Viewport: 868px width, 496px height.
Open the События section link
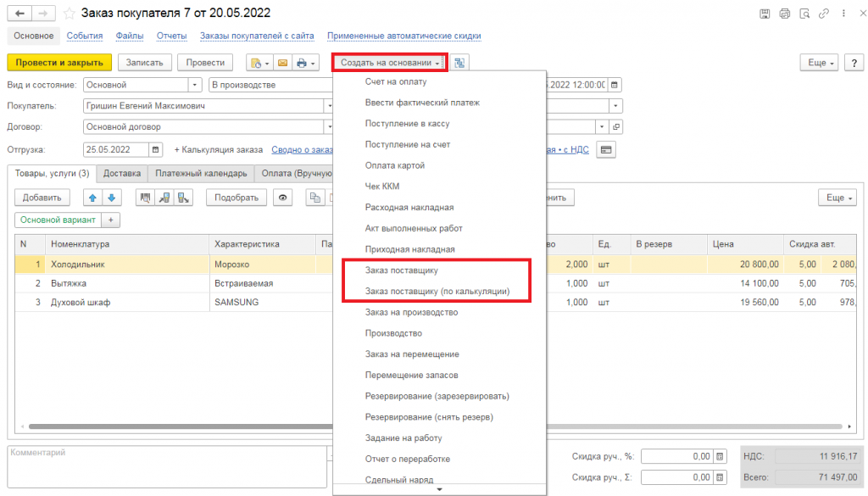tap(85, 36)
